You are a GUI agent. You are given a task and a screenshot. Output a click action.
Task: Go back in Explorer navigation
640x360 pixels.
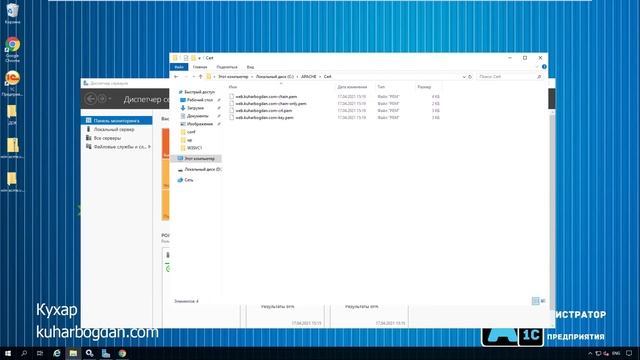(x=176, y=77)
